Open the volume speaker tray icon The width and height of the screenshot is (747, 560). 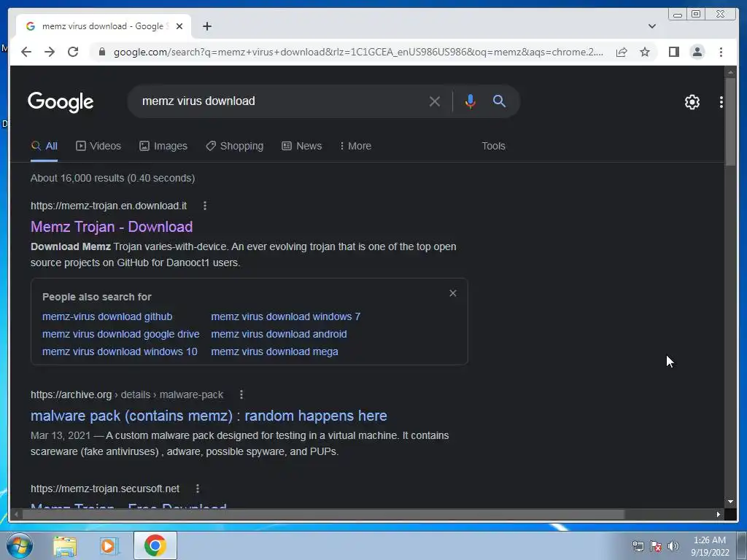click(673, 546)
